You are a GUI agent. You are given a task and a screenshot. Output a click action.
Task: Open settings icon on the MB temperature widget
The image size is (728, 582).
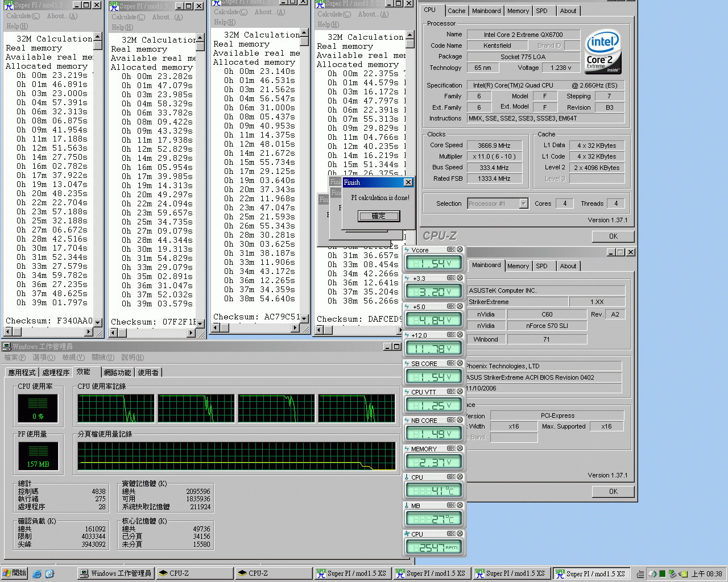click(450, 505)
